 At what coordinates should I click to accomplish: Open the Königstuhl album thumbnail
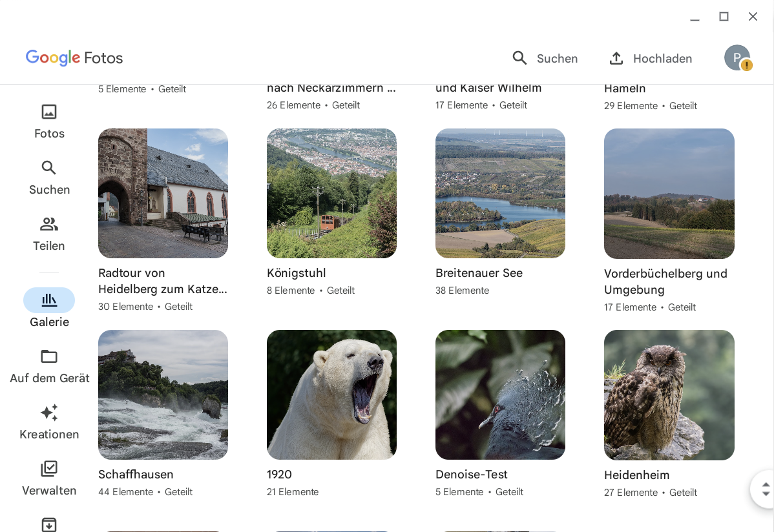click(331, 193)
